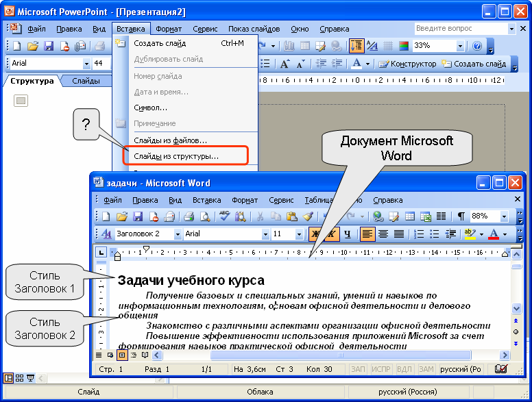Toggle underline formatting in Word
Screen dimensions: 532x402
tap(347, 234)
